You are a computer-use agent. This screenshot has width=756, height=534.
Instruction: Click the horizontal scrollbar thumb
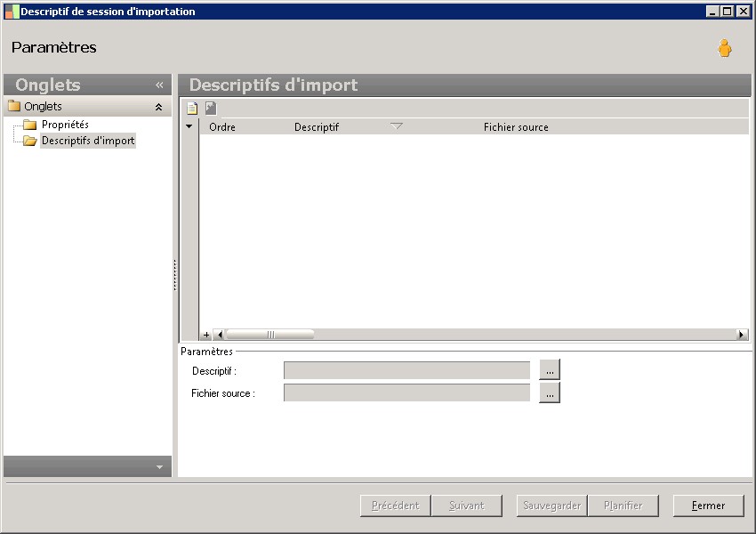click(270, 335)
